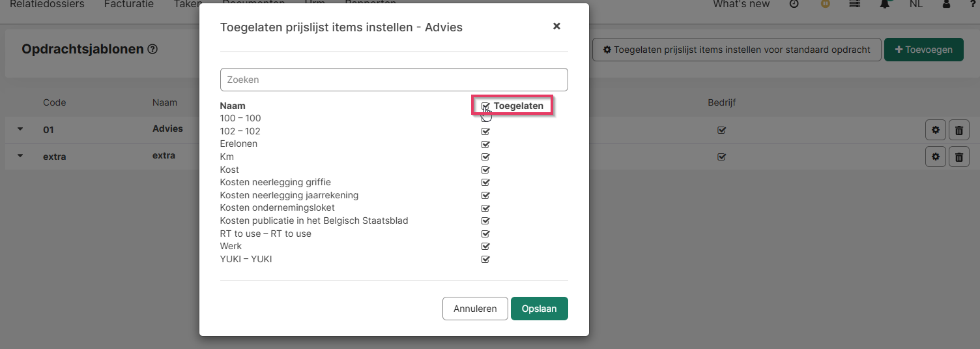980x349 pixels.
Task: Close the dialog with the X button
Action: pyautogui.click(x=556, y=26)
